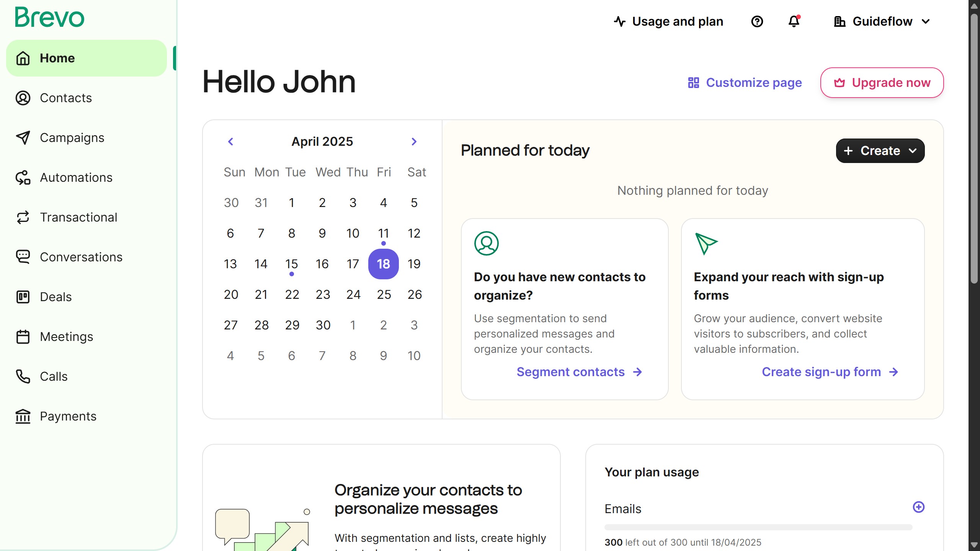Go to next month in calendar
Image resolution: width=980 pixels, height=551 pixels.
414,142
